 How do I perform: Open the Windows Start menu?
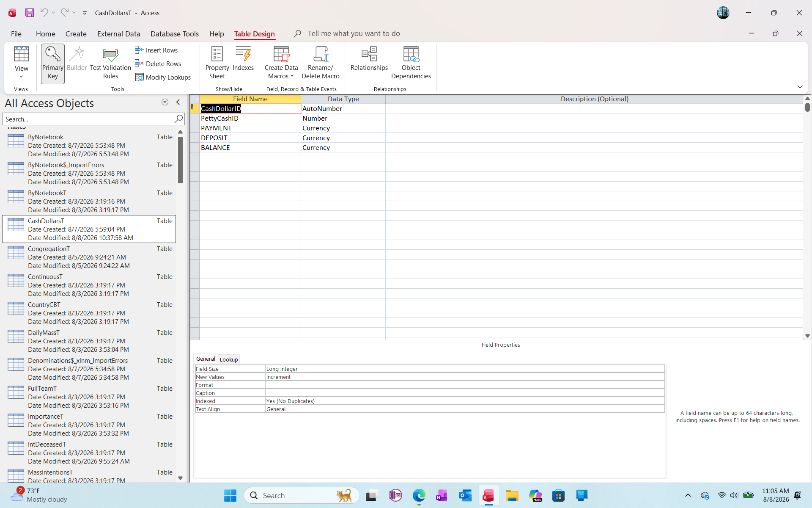coord(230,495)
